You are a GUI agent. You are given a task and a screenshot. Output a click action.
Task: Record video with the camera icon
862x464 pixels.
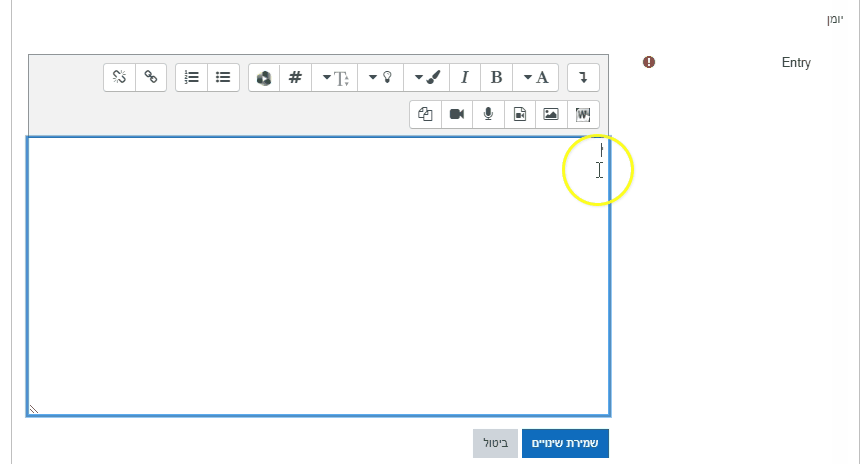pyautogui.click(x=457, y=114)
